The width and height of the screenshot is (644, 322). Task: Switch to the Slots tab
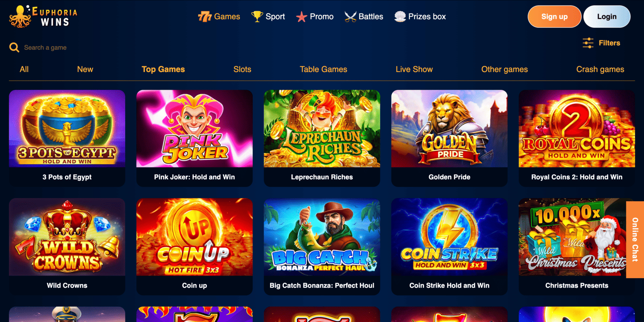tap(242, 69)
